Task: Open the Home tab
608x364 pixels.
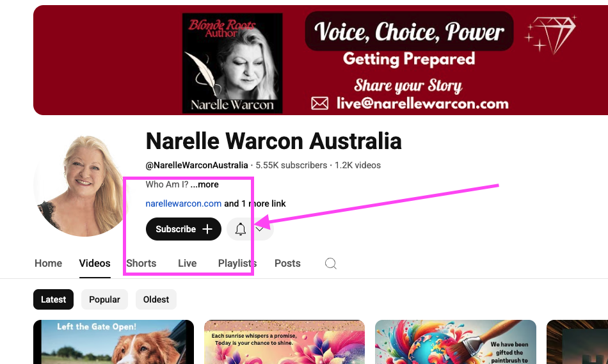Action: point(48,263)
